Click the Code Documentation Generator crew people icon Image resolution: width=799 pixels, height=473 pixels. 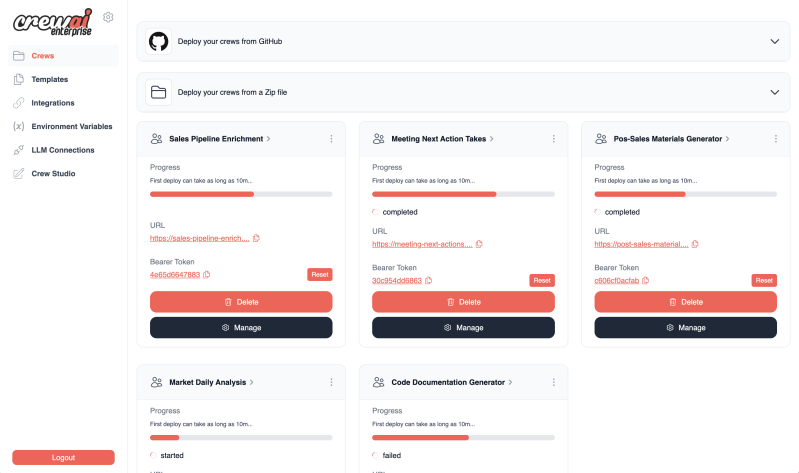click(x=379, y=382)
